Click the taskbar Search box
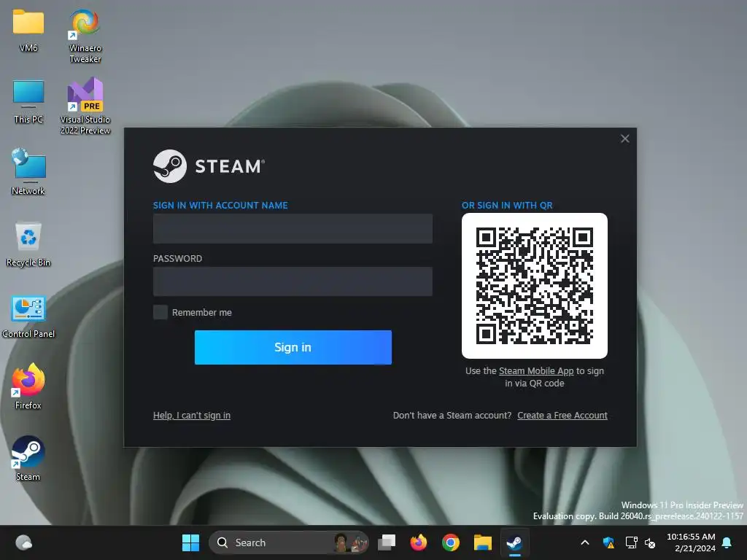Viewport: 747px width, 560px height. pos(289,542)
